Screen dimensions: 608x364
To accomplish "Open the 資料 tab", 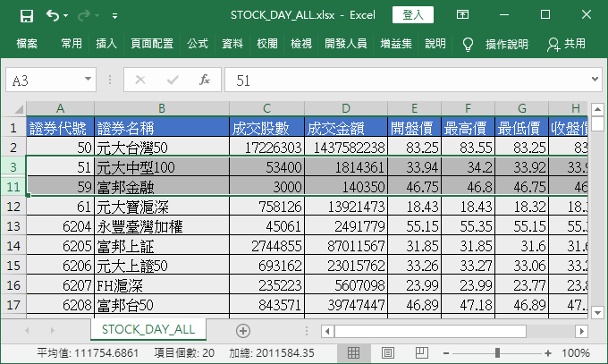I will [x=232, y=44].
